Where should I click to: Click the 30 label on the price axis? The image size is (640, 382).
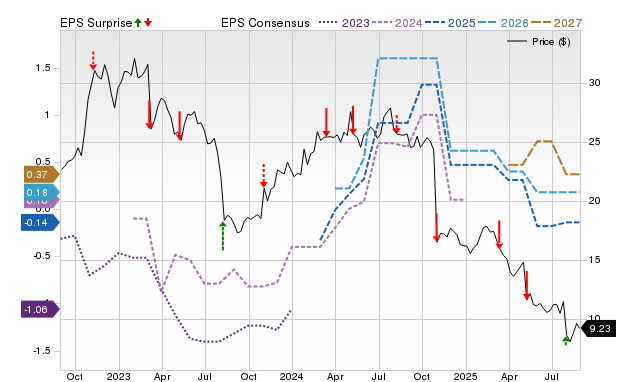(594, 83)
